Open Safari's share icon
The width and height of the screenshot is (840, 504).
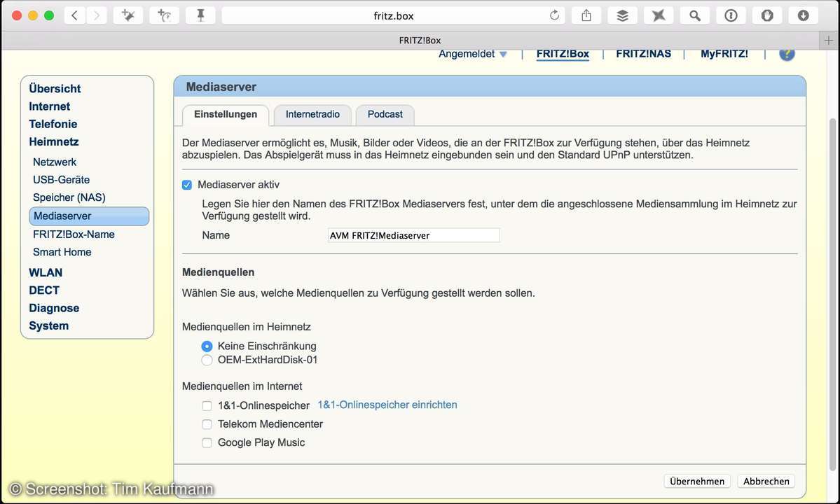(586, 15)
